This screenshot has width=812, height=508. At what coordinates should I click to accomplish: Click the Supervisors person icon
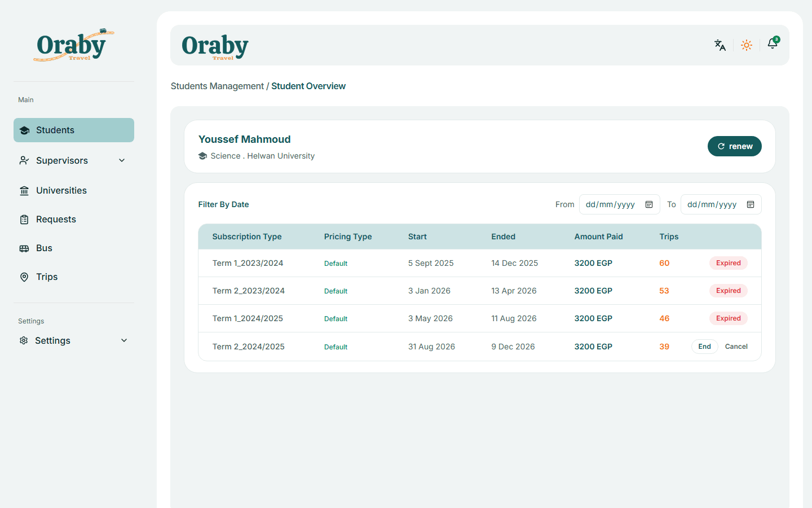tap(24, 161)
